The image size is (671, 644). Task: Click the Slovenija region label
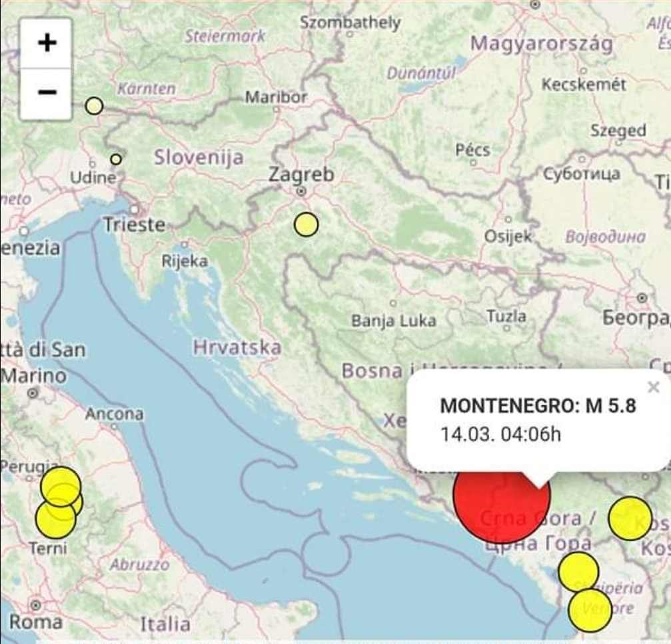point(199,157)
